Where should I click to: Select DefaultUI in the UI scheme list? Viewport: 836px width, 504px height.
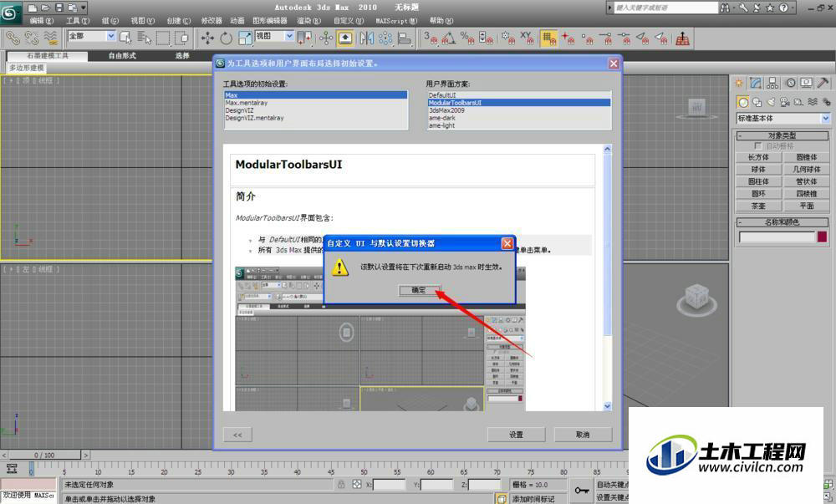pos(519,94)
